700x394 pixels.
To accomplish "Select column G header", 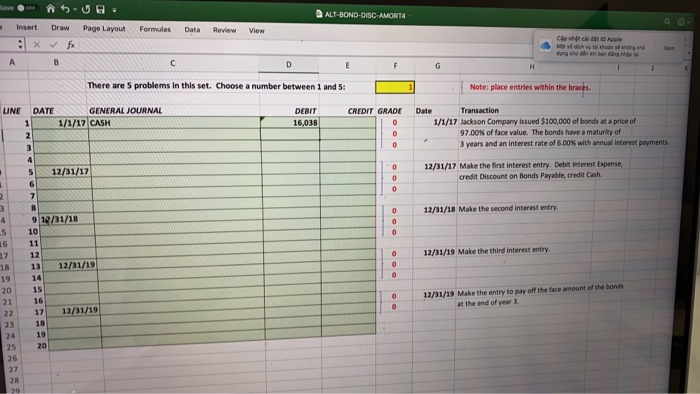I will click(438, 66).
